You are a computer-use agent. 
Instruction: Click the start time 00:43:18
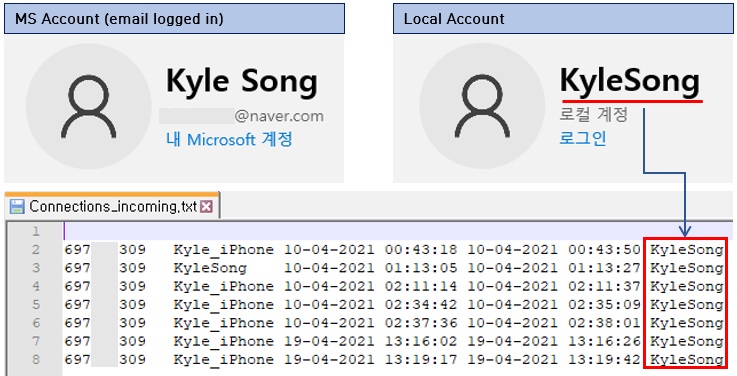[421, 250]
